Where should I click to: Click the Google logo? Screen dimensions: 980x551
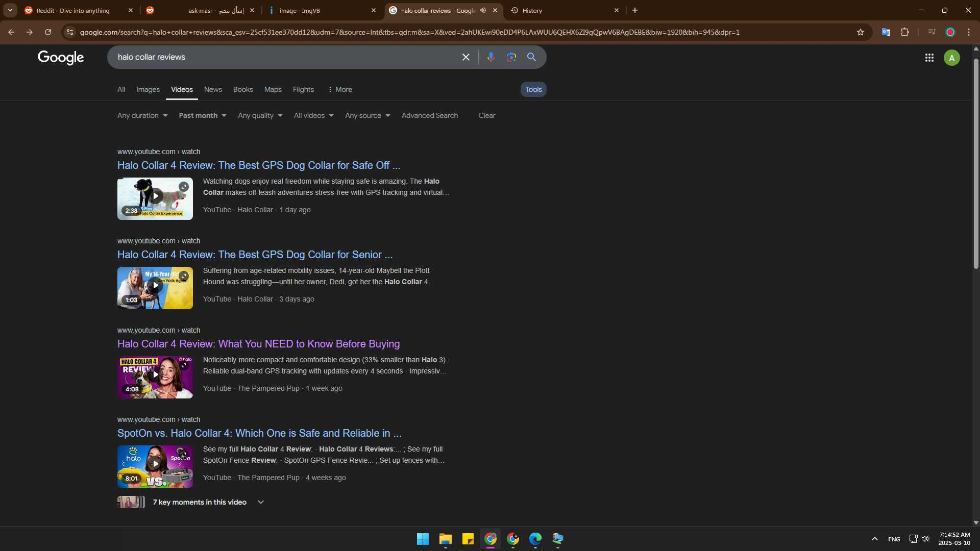pos(61,58)
